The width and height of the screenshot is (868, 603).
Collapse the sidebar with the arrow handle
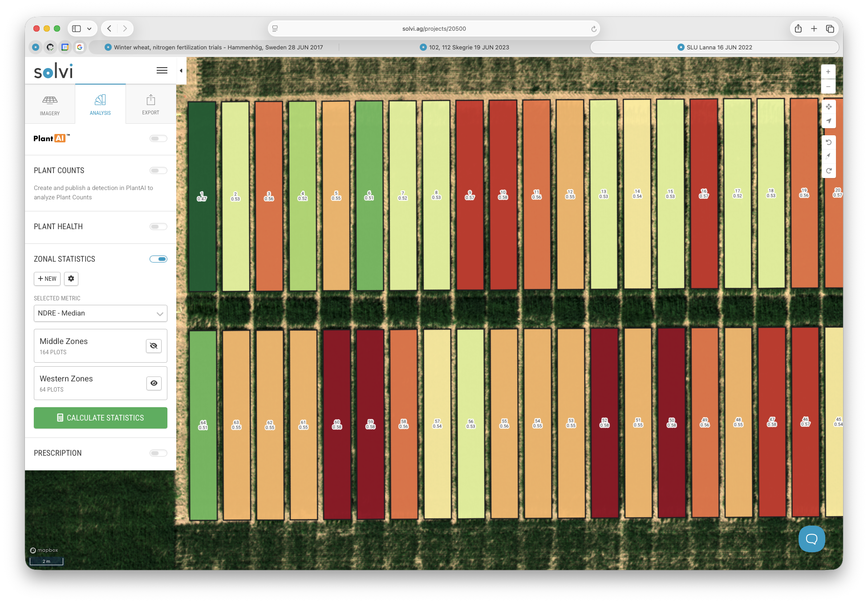pos(181,71)
